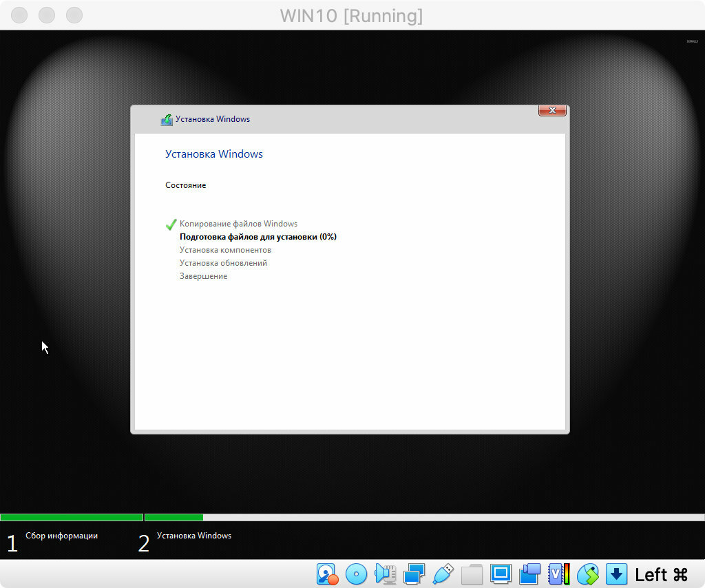This screenshot has width=705, height=588.
Task: Click the Установка Windows stage label at bottom
Action: [194, 536]
